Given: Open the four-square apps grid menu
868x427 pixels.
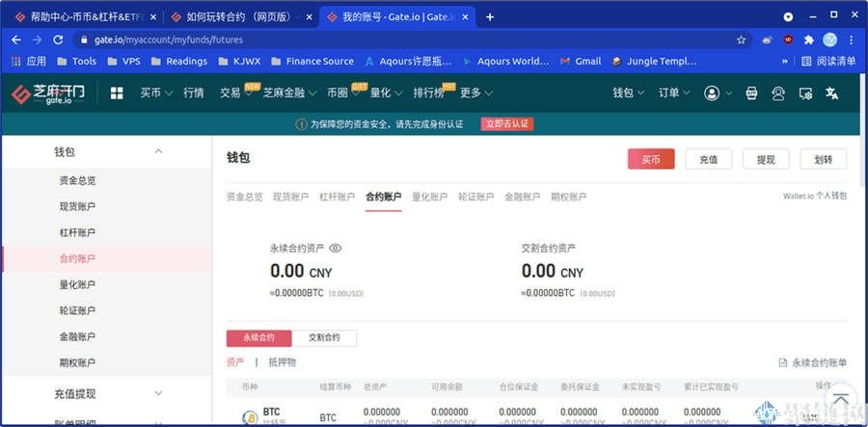Looking at the screenshot, I should pyautogui.click(x=117, y=93).
